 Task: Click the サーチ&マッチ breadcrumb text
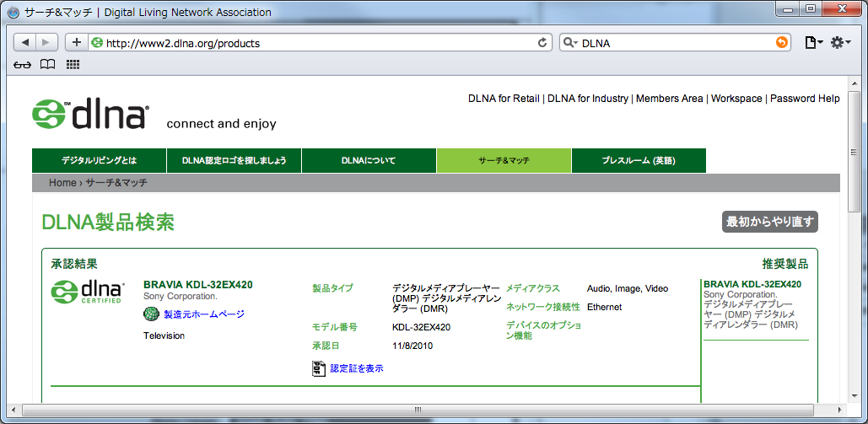click(116, 183)
